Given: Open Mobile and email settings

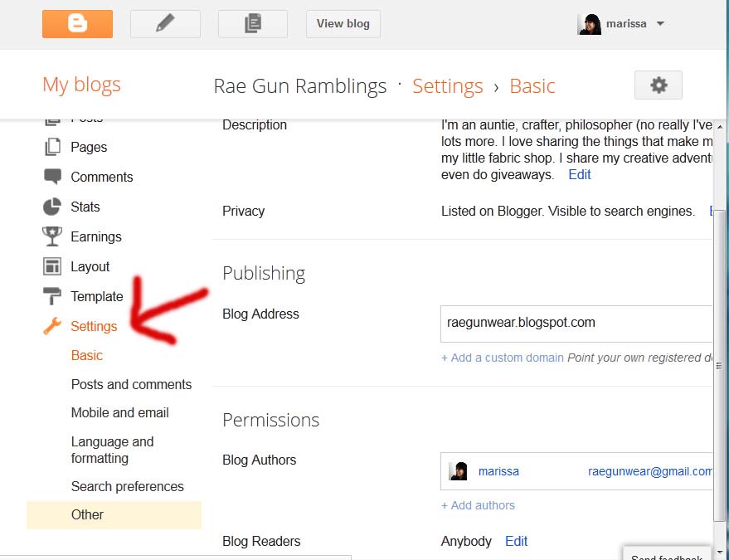Looking at the screenshot, I should (119, 412).
